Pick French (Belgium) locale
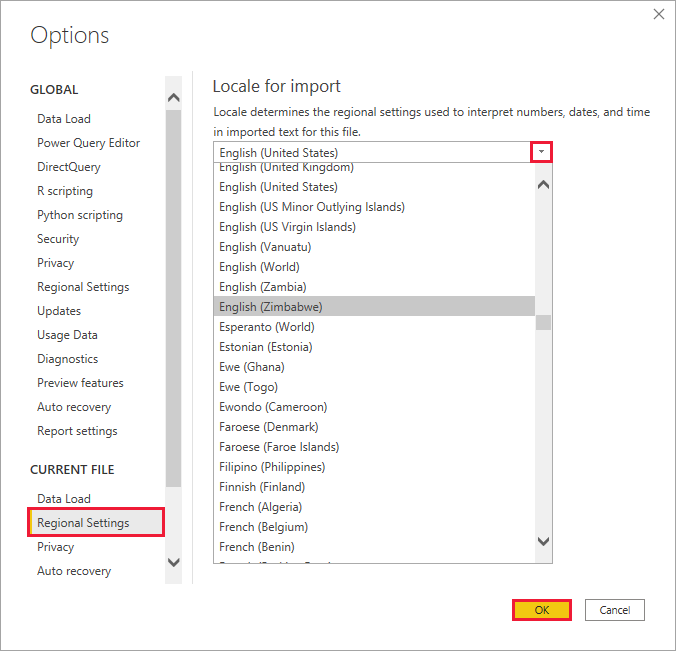 click(x=374, y=527)
